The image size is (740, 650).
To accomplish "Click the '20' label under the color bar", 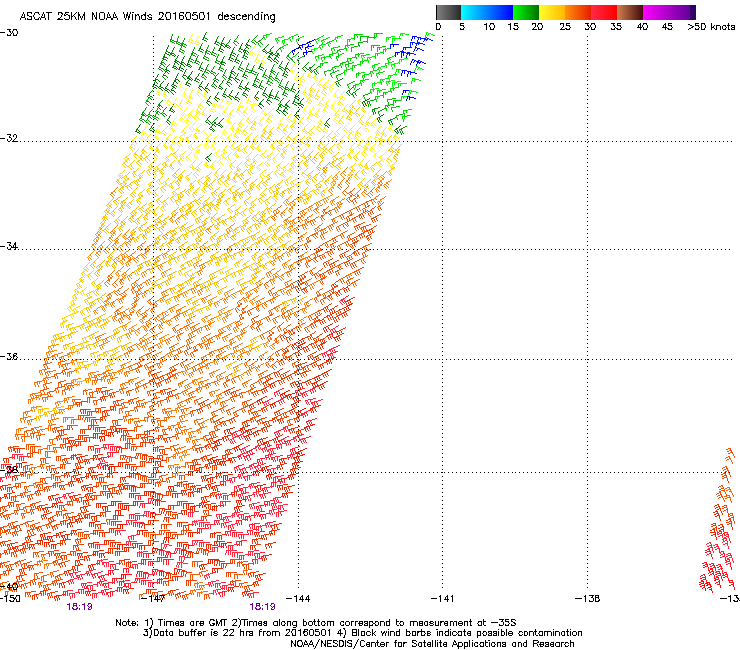I will [x=537, y=27].
